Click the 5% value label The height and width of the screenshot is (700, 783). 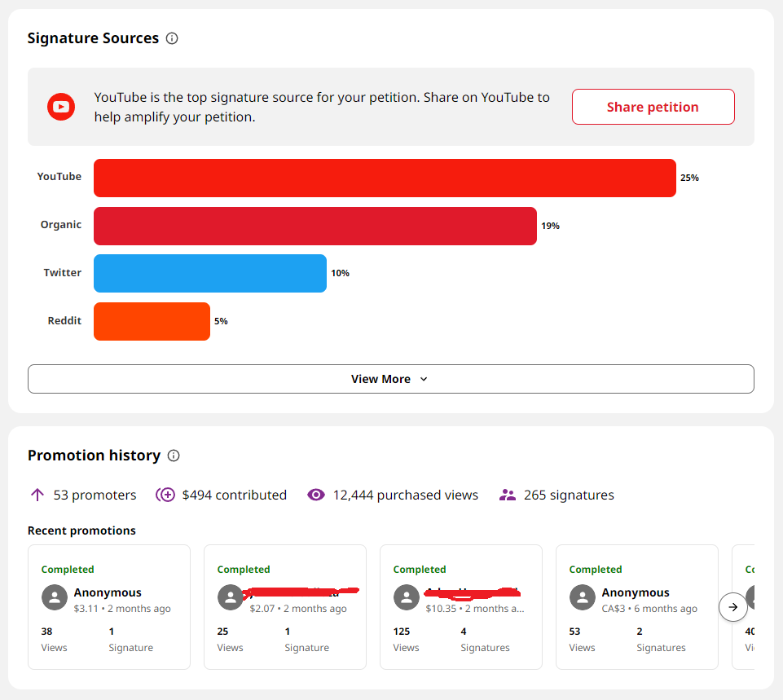(x=221, y=321)
